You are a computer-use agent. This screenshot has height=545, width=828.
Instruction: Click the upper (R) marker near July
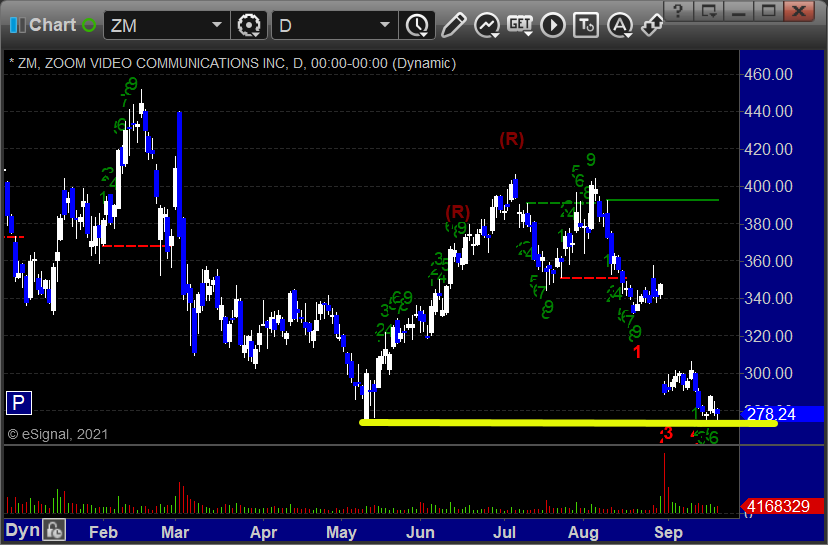click(x=512, y=139)
